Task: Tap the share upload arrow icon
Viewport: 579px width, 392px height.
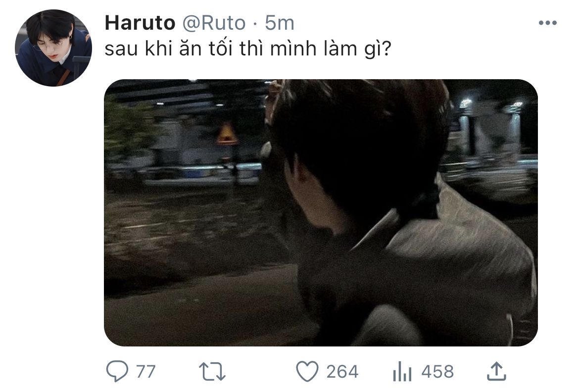Action: click(496, 371)
